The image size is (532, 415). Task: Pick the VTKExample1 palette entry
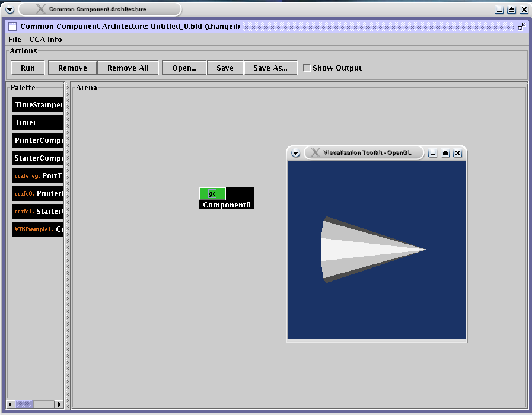coord(38,229)
